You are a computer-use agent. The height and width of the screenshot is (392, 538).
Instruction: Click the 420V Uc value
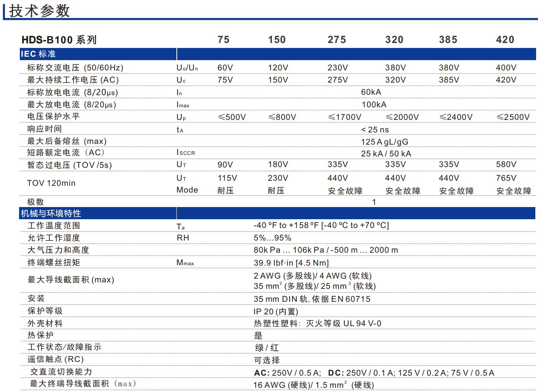506,80
